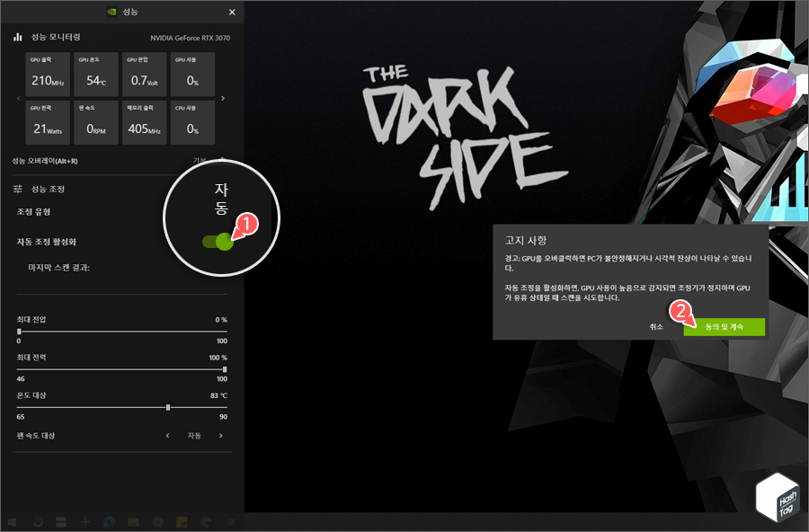Image resolution: width=809 pixels, height=532 pixels.
Task: Click the GPU 전압 0.7 Volt tile
Action: 144,75
